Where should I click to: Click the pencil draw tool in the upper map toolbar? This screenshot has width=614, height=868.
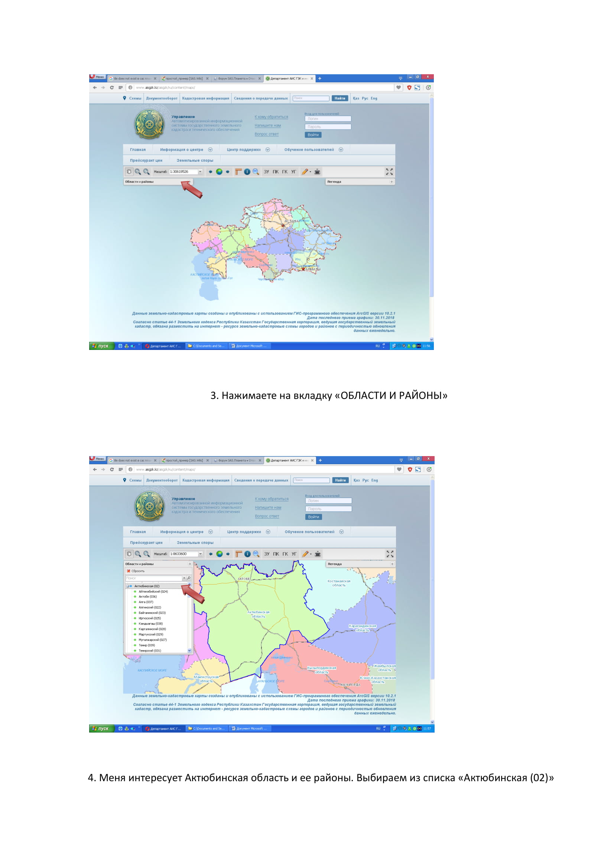point(305,172)
